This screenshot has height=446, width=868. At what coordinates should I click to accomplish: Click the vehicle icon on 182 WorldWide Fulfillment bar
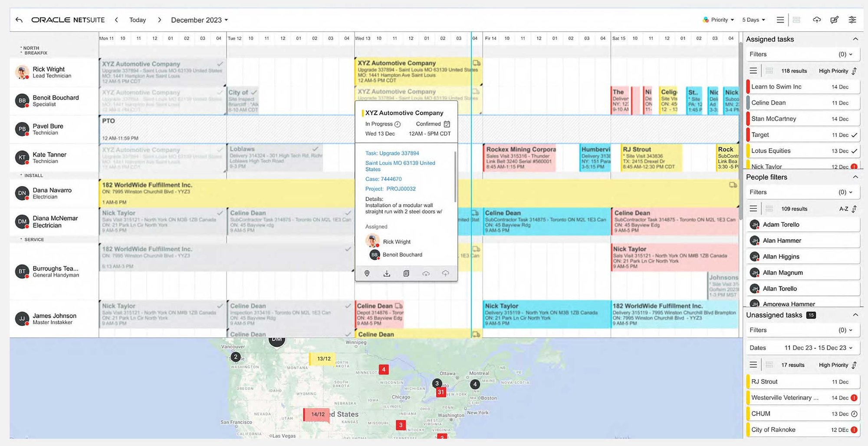coord(733,185)
